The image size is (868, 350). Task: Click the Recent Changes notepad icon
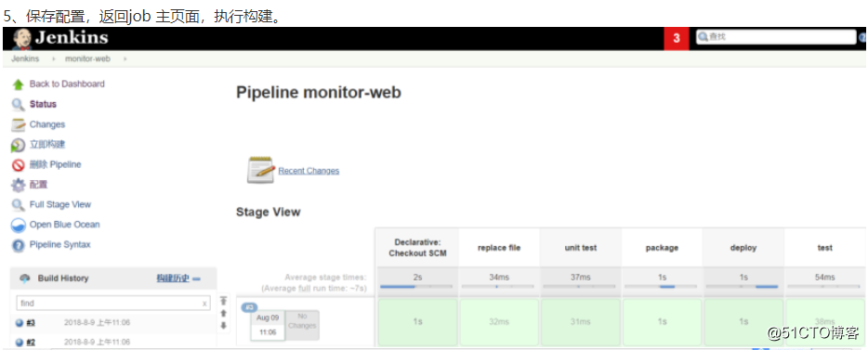pos(260,170)
